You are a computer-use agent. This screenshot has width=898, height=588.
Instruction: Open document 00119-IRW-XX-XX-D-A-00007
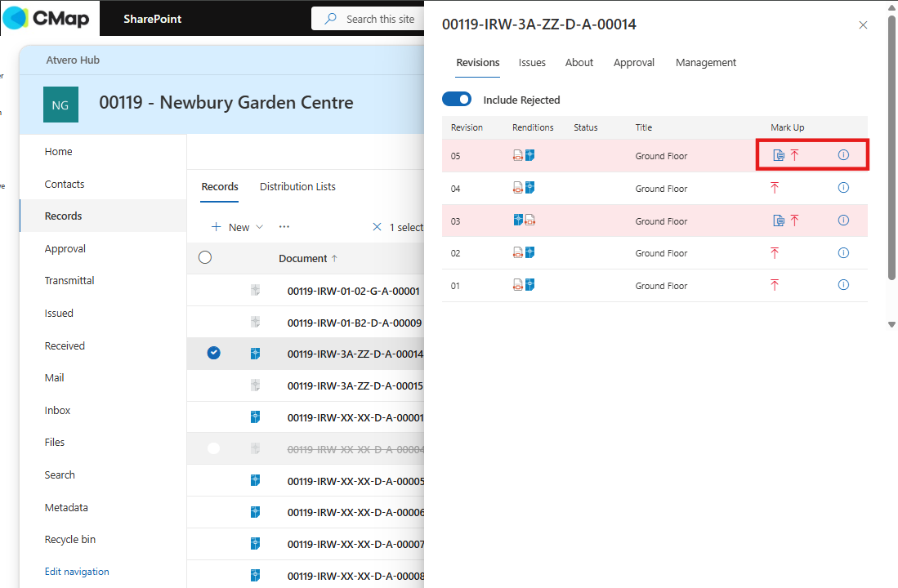[355, 544]
